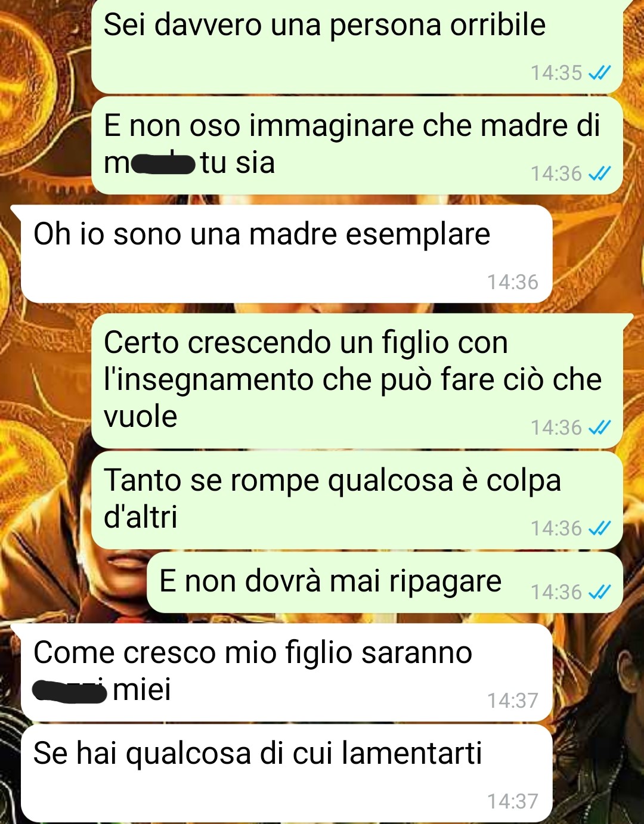This screenshot has height=824, width=644.
Task: Select the 'Come cresco mio figlio' message bubble
Action: 286,673
